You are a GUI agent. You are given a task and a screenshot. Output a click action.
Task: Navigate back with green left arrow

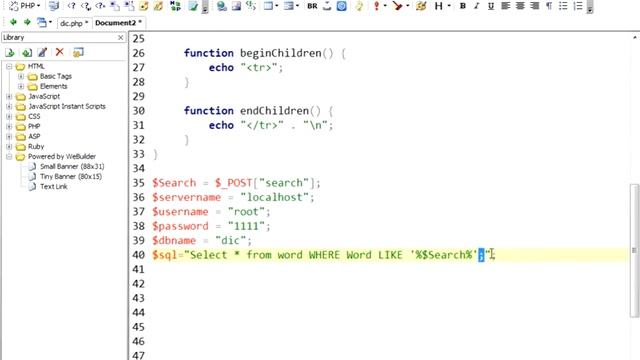tap(13, 22)
